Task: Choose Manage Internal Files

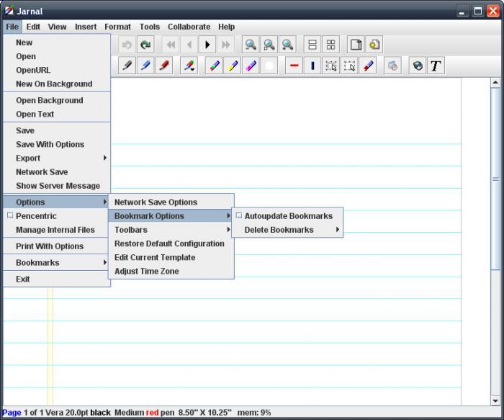Action: [x=57, y=230]
